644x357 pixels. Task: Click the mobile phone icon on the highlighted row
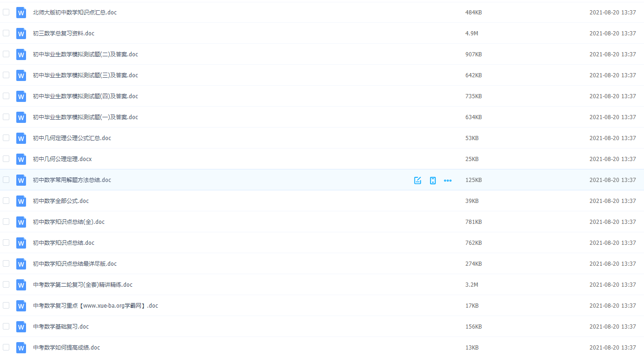tap(433, 180)
